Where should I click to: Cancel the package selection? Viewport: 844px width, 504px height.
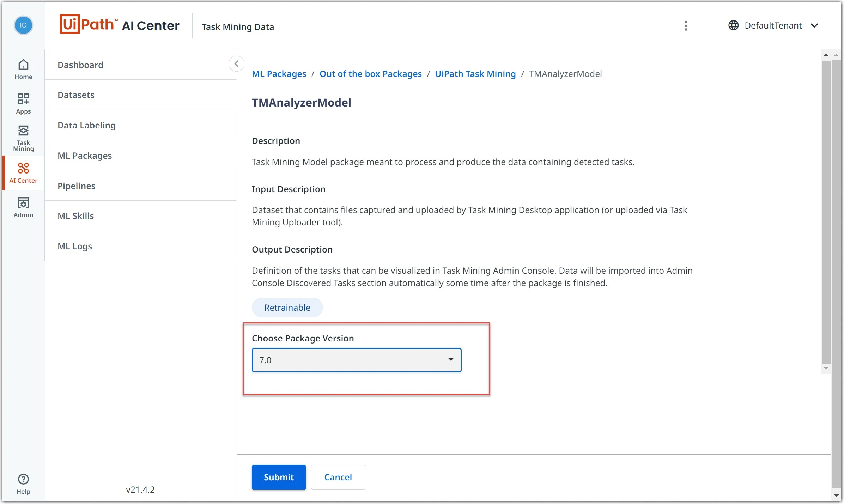(338, 477)
